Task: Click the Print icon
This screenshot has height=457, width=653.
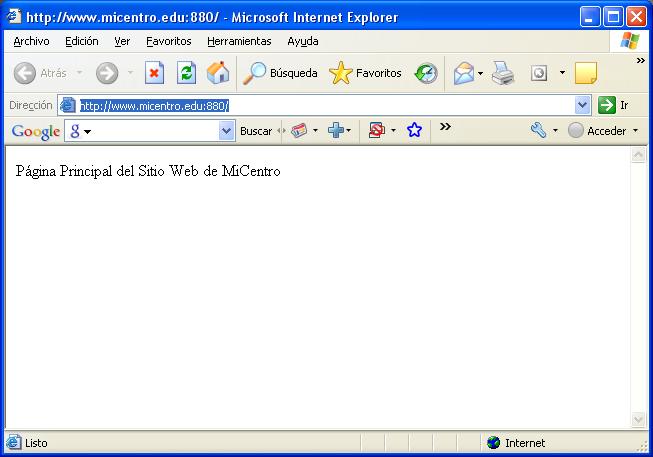Action: (502, 73)
